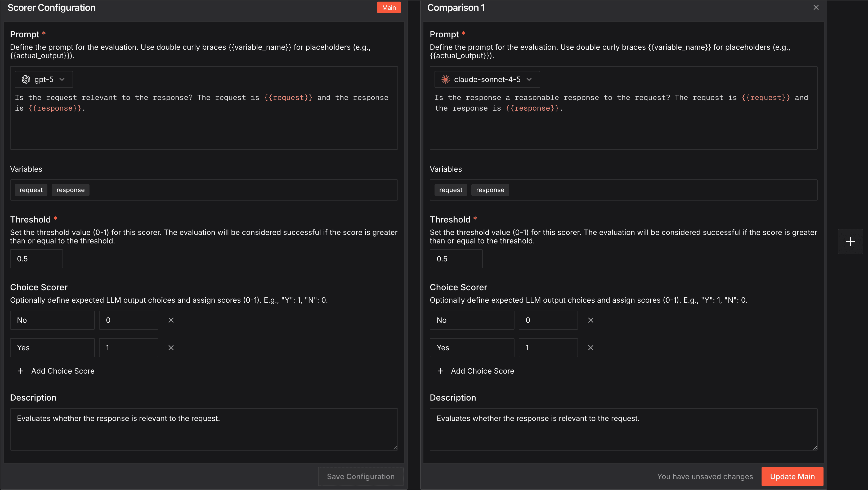
Task: Edit the Comparison 1 threshold value
Action: [x=455, y=259]
